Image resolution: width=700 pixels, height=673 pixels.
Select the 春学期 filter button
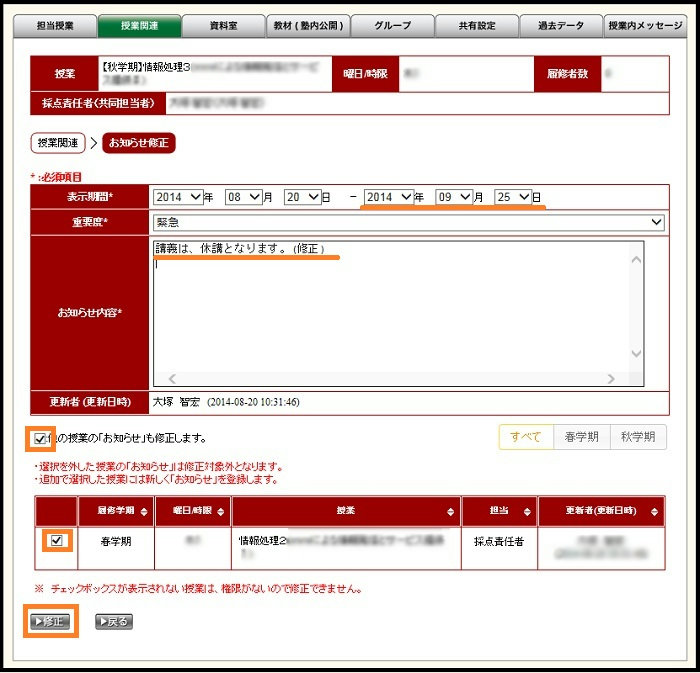[x=581, y=437]
